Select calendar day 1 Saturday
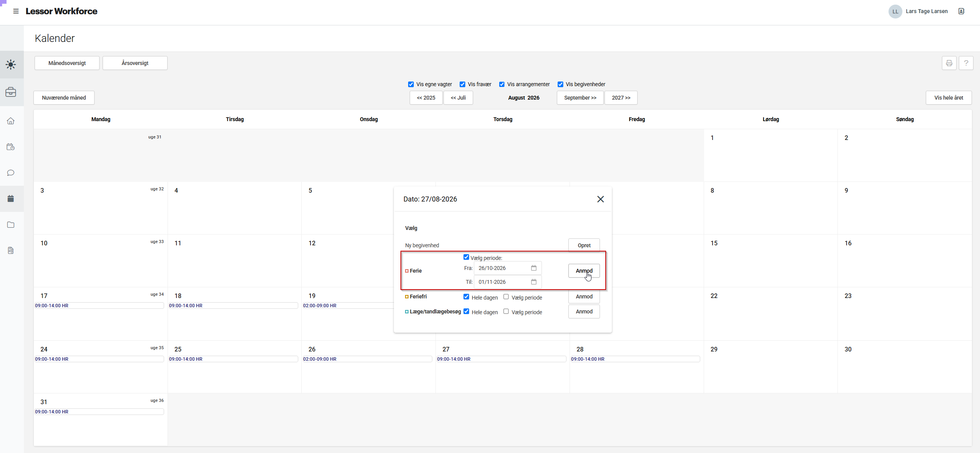 click(x=771, y=155)
